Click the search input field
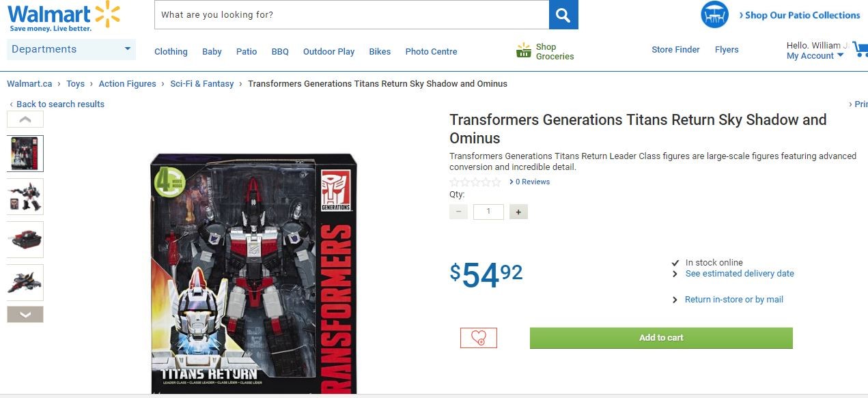 point(352,14)
